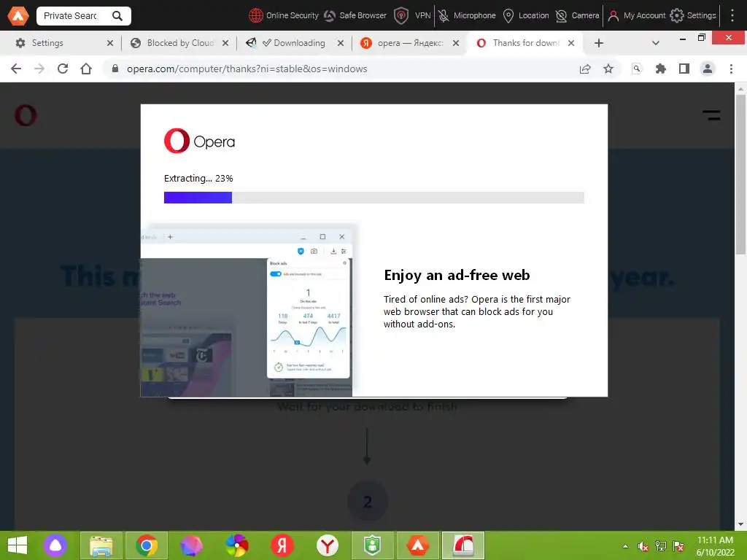Open red Yandex Я taskbar icon
The image size is (747, 560).
point(282,545)
